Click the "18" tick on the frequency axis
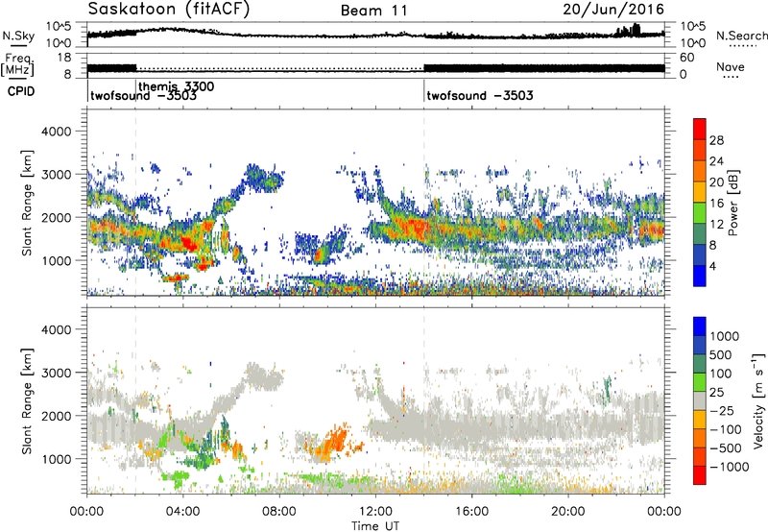The image size is (768, 532). coord(63,58)
